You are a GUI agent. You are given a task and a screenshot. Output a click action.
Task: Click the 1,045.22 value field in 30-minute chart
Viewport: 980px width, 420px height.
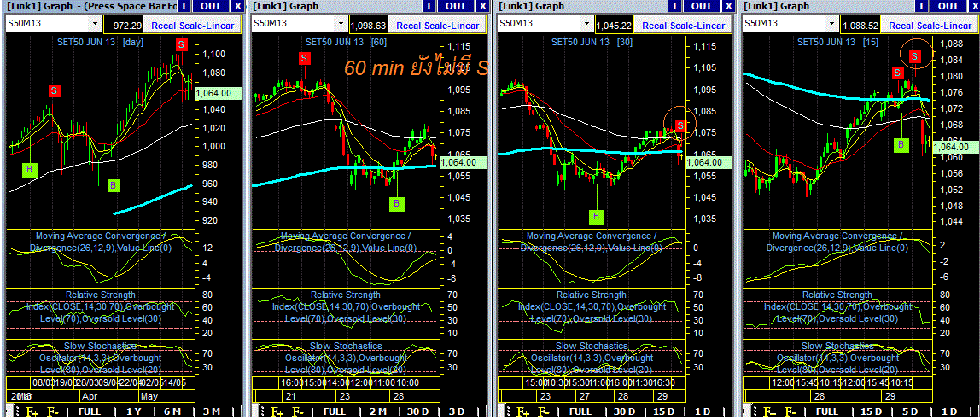coord(615,25)
